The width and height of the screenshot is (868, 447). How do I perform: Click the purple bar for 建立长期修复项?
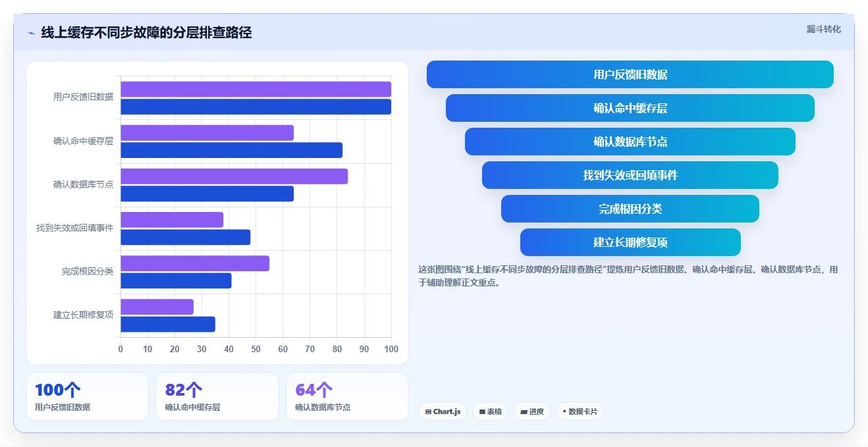tap(157, 307)
